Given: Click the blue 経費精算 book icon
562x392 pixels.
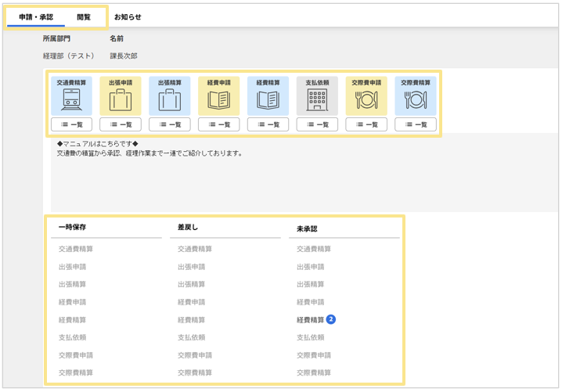Looking at the screenshot, I should [268, 96].
